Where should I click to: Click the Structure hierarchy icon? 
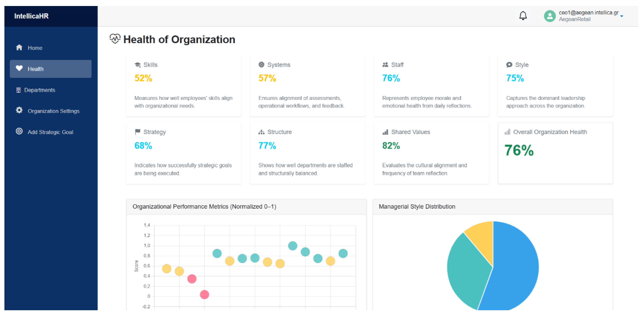pos(261,132)
